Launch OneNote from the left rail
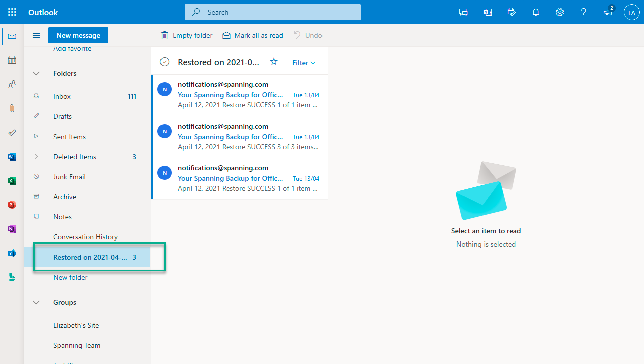Screen dimensions: 644x364 [12, 229]
